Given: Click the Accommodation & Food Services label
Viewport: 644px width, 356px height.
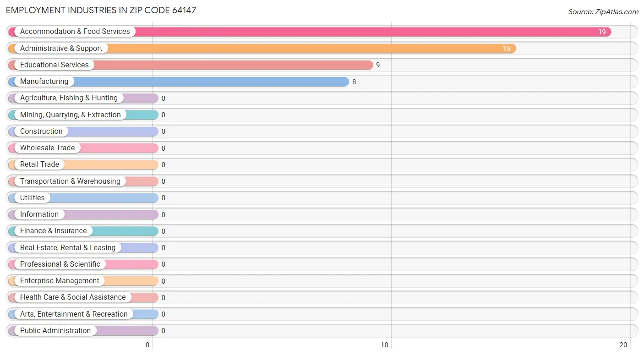Looking at the screenshot, I should 75,32.
